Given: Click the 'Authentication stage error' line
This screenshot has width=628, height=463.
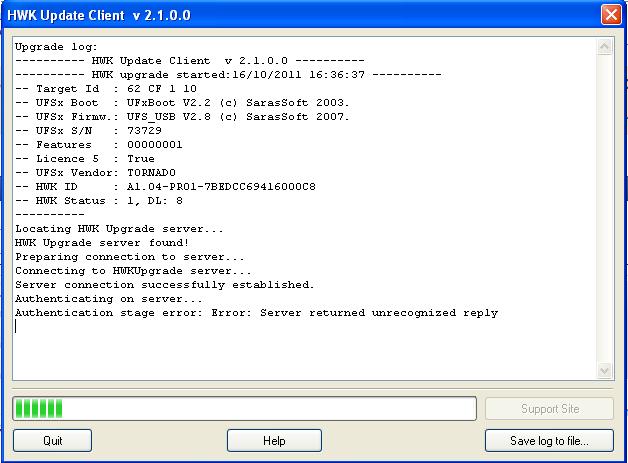Looking at the screenshot, I should [x=256, y=313].
